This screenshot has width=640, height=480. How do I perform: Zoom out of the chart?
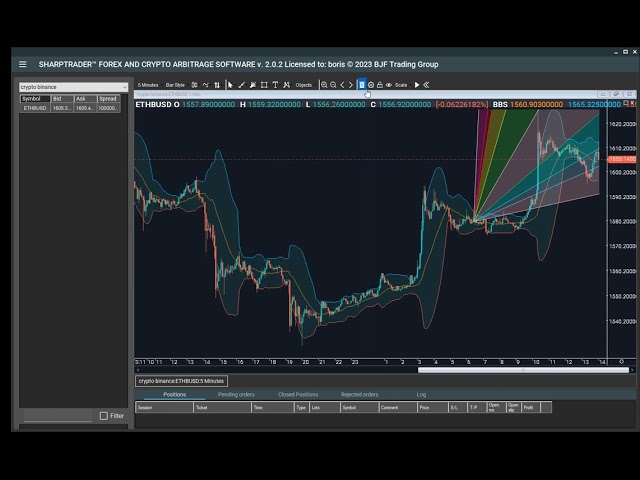coord(333,85)
